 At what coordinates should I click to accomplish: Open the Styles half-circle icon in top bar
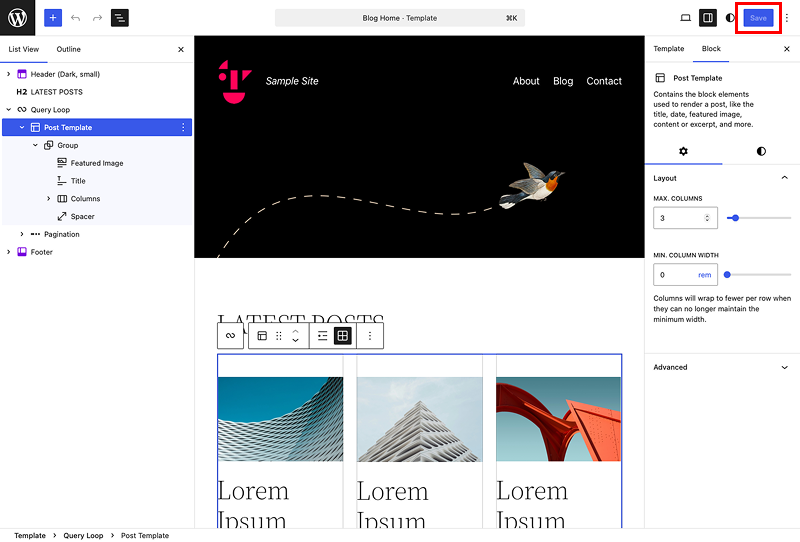click(x=730, y=18)
